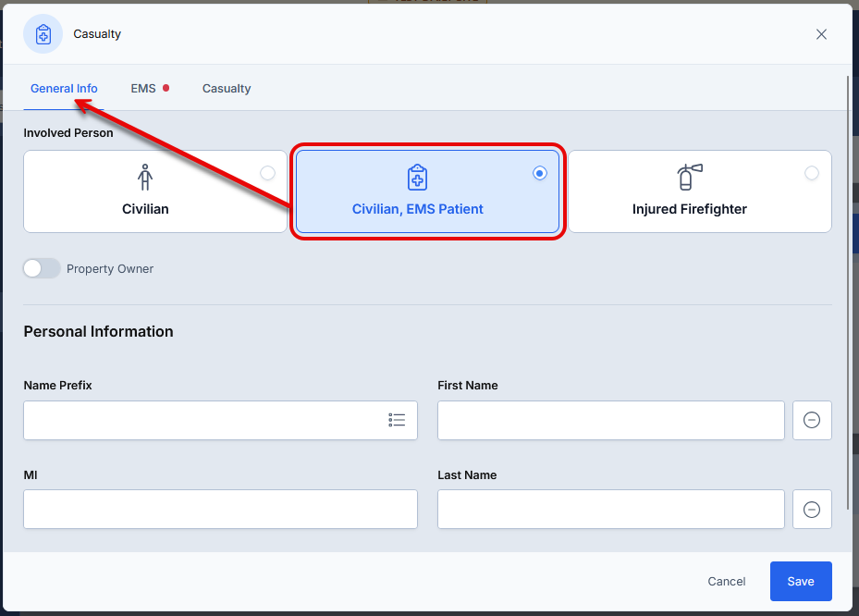Click the Property Owner label

(110, 268)
